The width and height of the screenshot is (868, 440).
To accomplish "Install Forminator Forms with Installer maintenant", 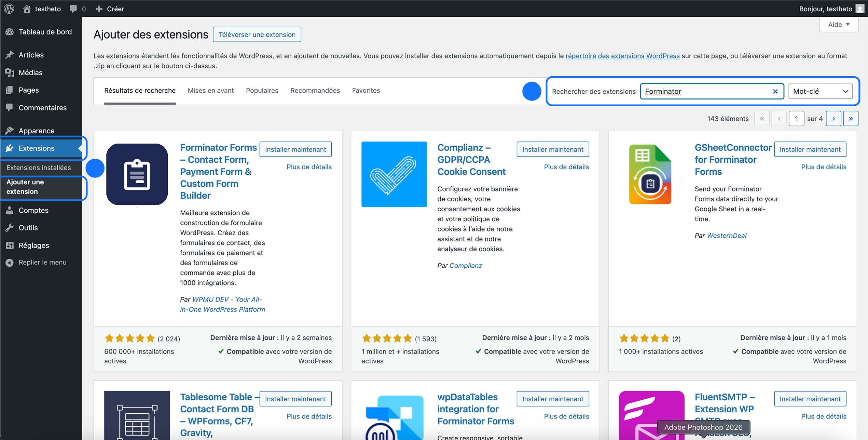I will [295, 149].
